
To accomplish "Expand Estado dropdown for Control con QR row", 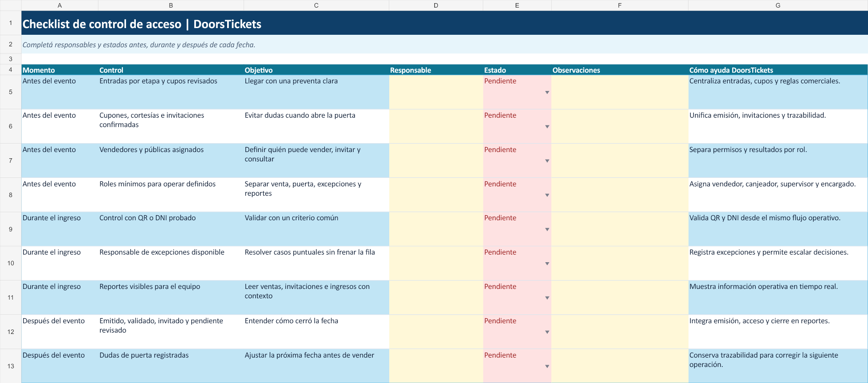I will coord(547,230).
